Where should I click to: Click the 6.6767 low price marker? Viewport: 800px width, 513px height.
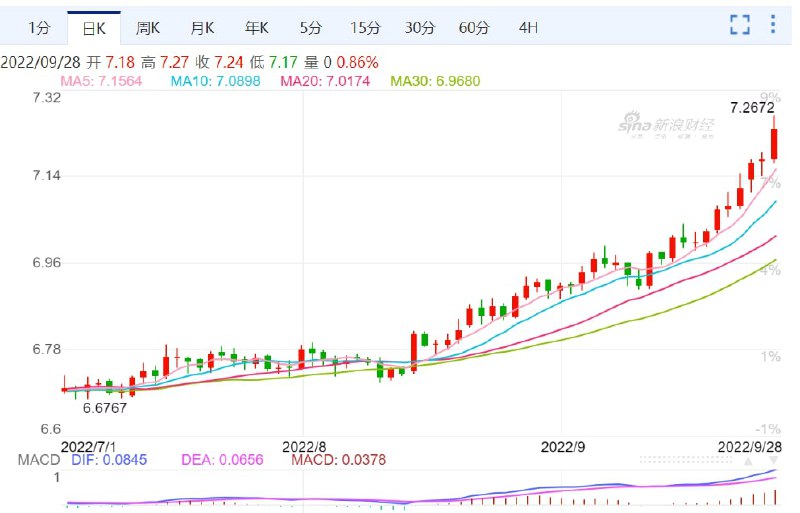[104, 408]
